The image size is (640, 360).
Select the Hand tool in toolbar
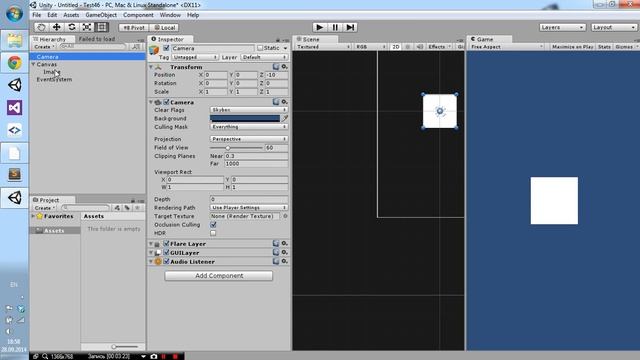point(41,27)
